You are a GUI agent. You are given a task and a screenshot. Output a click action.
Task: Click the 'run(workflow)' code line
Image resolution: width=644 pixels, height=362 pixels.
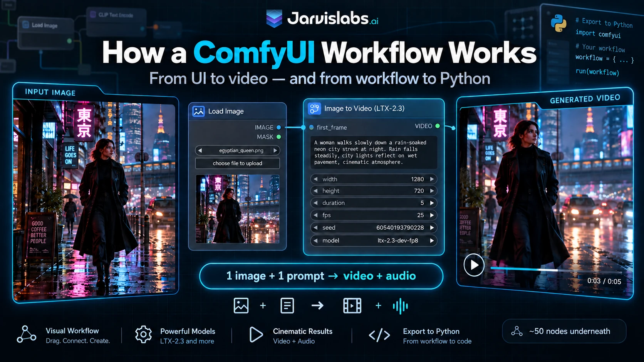(x=597, y=72)
